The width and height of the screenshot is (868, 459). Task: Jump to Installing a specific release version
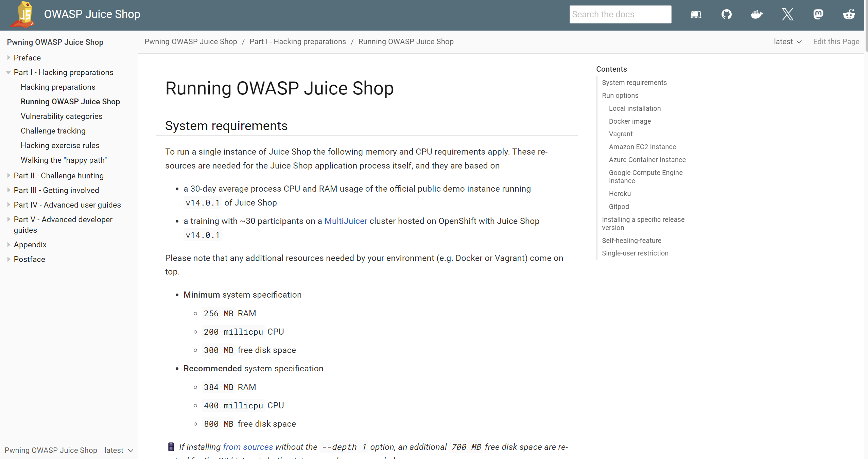coord(643,224)
